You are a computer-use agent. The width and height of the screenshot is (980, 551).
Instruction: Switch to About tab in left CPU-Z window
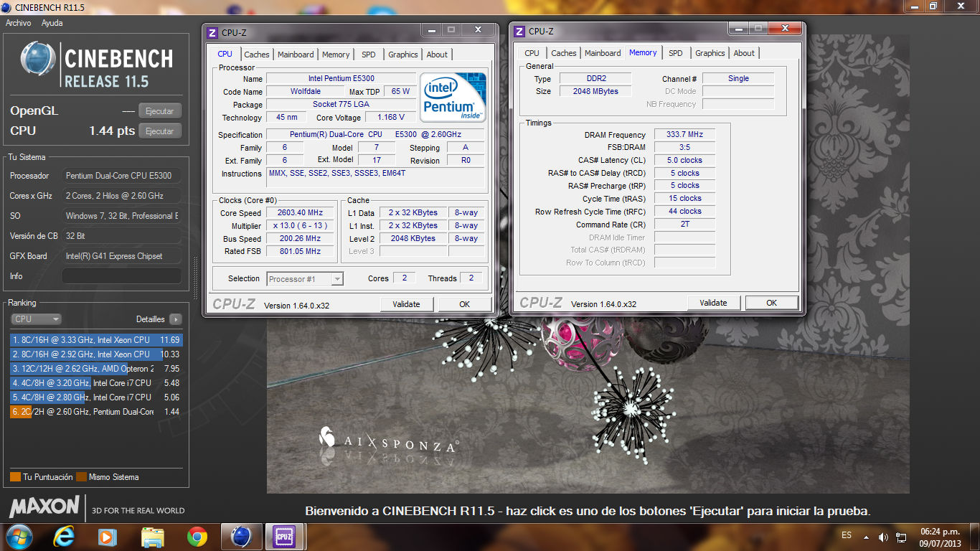[x=437, y=55]
